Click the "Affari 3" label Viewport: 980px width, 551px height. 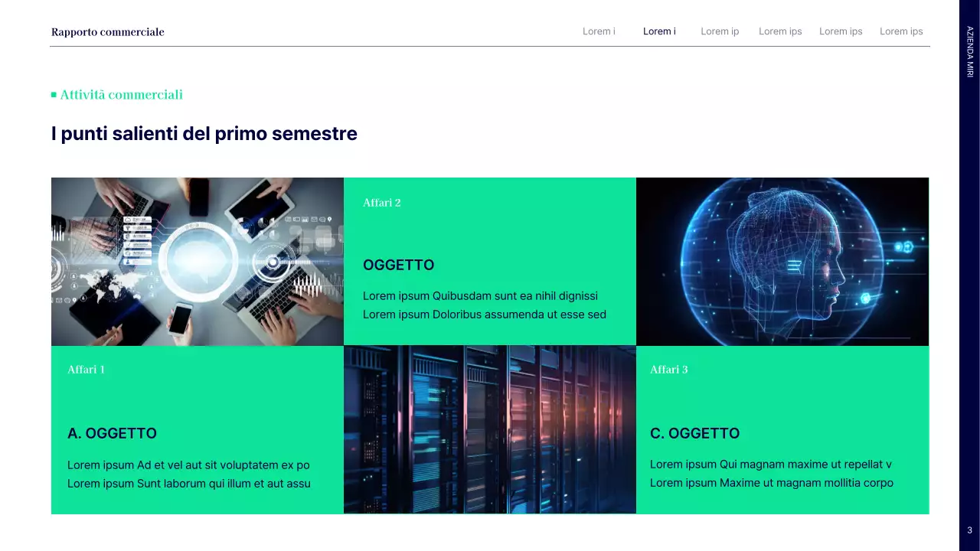(669, 370)
